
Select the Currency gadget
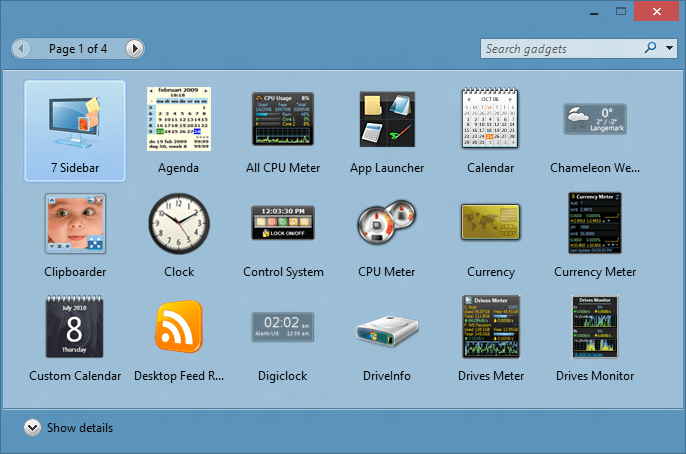pos(490,224)
